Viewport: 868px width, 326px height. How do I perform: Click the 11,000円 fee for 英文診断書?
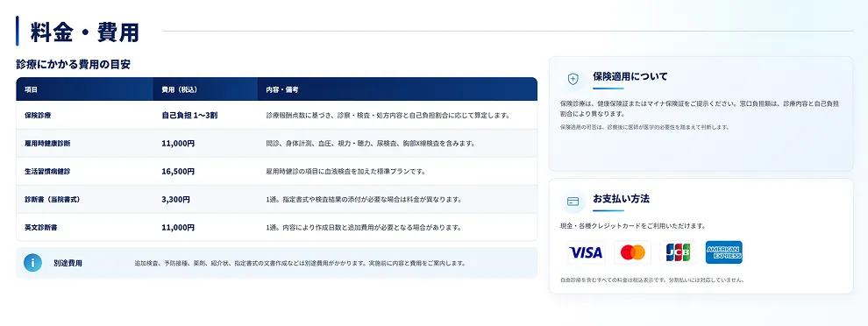[178, 228]
